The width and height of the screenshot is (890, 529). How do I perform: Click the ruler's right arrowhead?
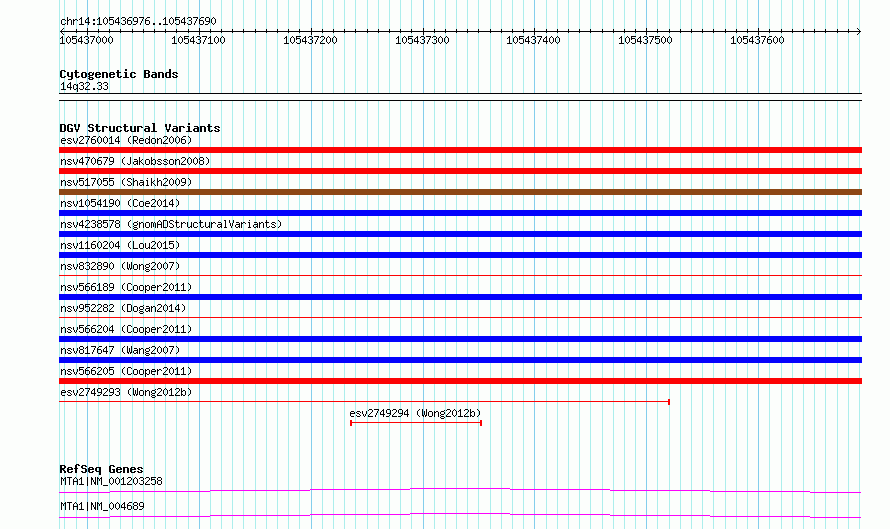859,31
